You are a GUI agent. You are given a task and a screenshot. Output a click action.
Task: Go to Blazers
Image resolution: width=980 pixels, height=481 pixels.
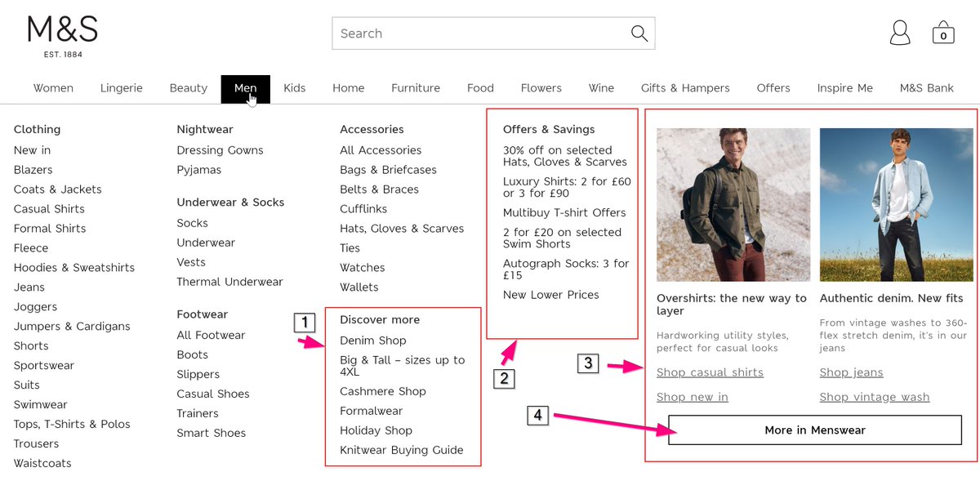pos(33,170)
